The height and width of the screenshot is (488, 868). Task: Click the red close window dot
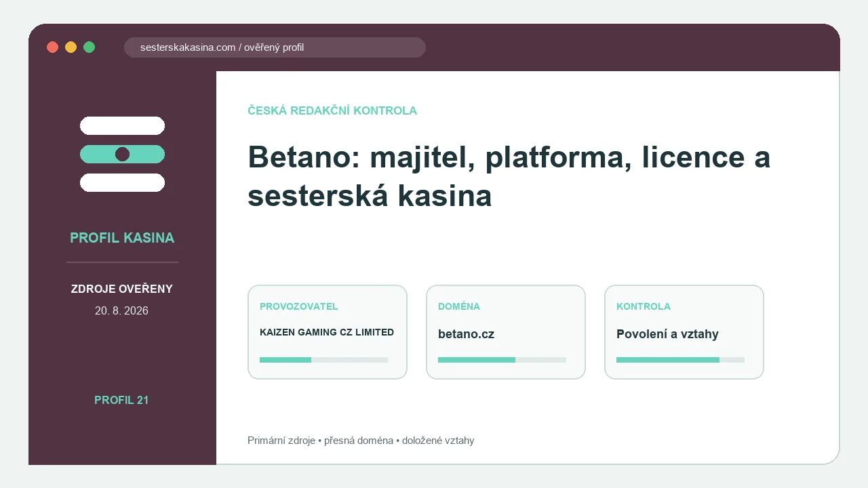click(x=52, y=47)
